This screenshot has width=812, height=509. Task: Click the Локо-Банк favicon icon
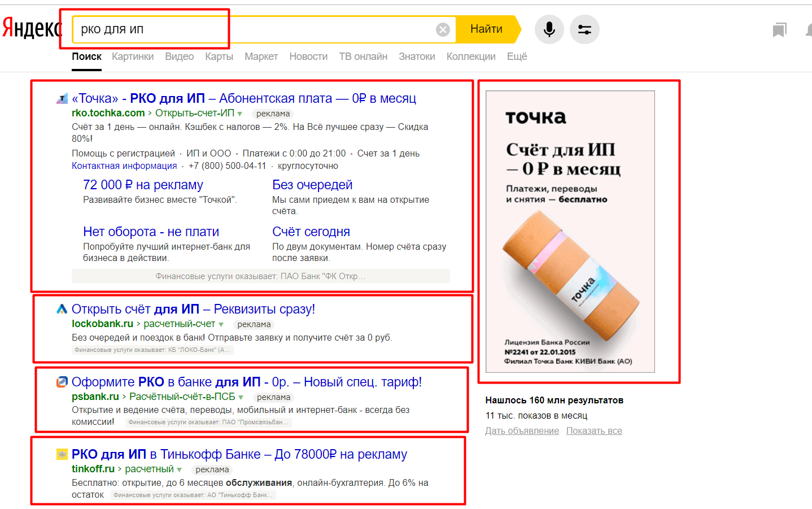62,309
